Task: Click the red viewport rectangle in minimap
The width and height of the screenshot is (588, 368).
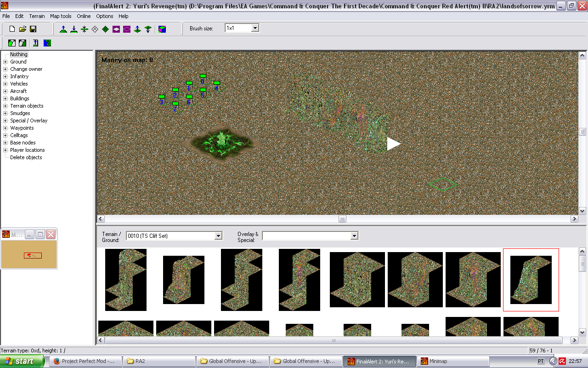Action: [33, 255]
